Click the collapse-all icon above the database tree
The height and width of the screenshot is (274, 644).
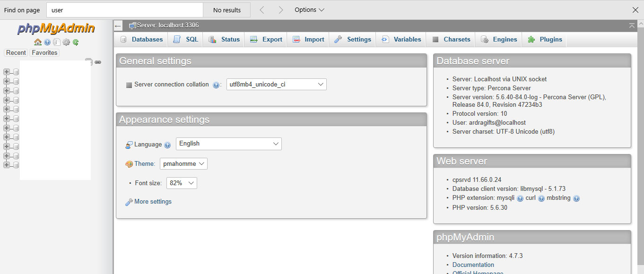coord(88,61)
